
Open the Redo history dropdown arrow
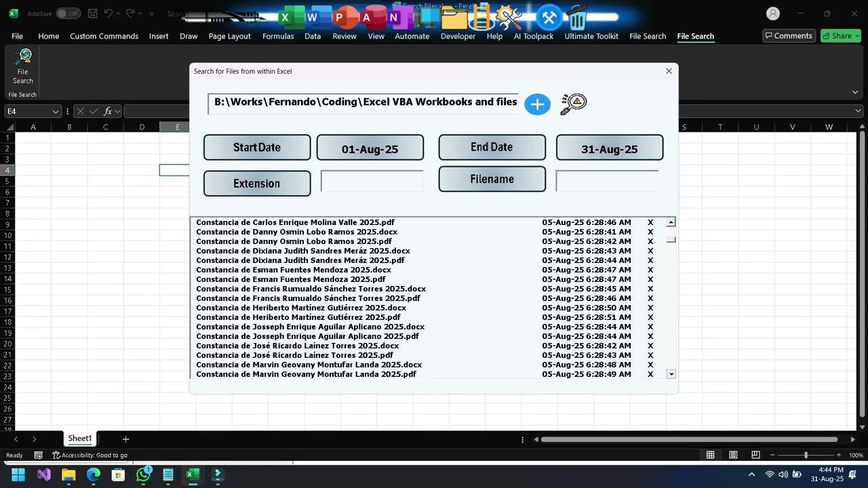coord(140,14)
